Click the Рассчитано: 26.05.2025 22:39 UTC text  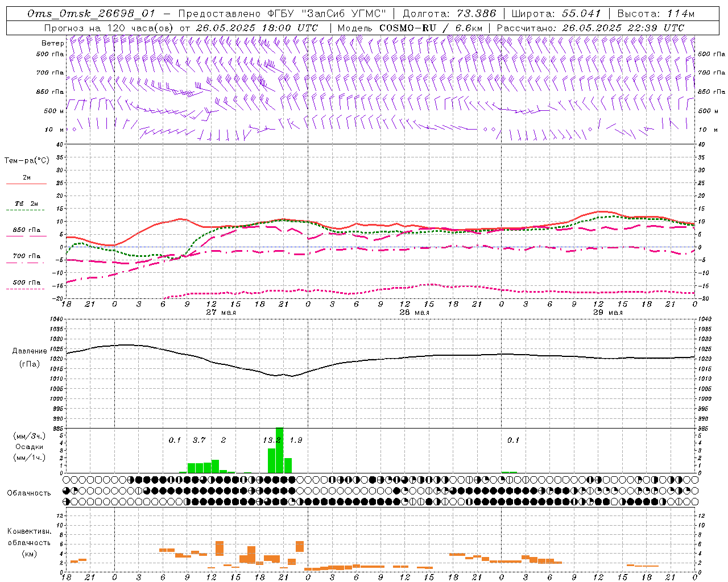click(591, 28)
